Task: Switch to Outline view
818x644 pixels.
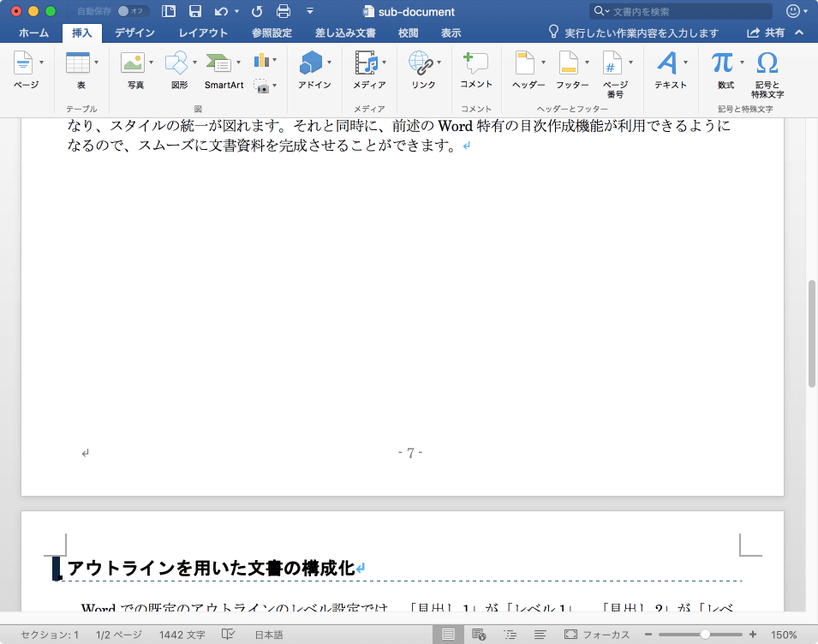Action: (510, 634)
